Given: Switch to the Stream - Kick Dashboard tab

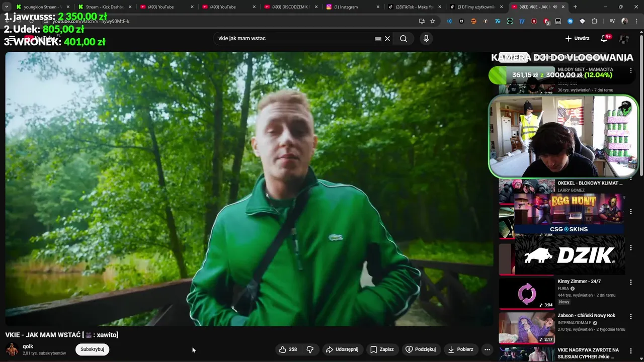Looking at the screenshot, I should point(104,7).
